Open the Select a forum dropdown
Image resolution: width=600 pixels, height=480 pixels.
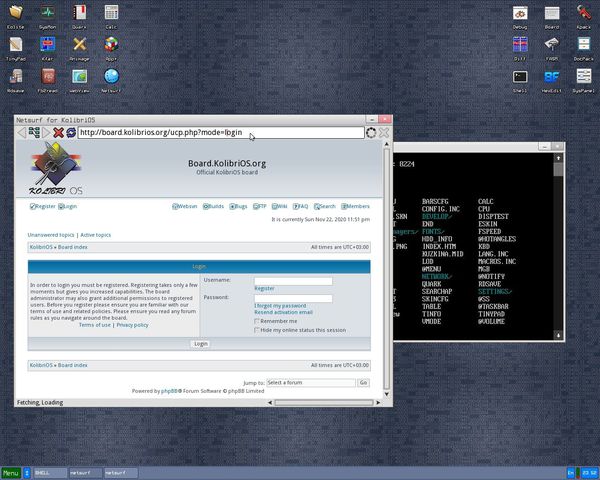coord(311,382)
